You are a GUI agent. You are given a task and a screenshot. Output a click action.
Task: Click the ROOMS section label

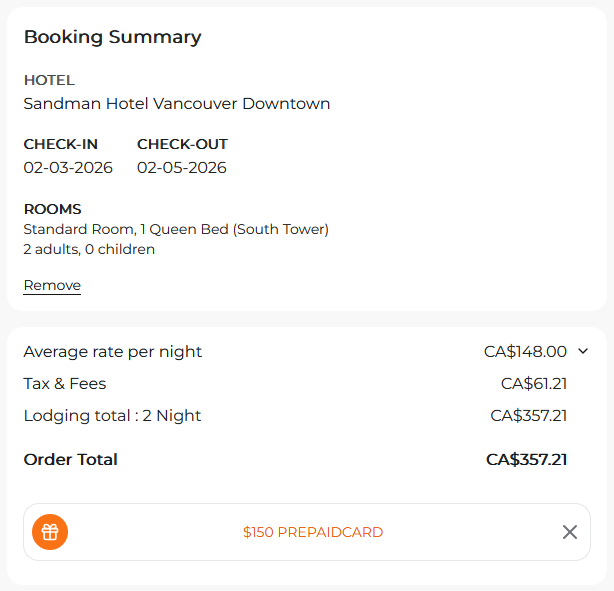click(x=52, y=210)
